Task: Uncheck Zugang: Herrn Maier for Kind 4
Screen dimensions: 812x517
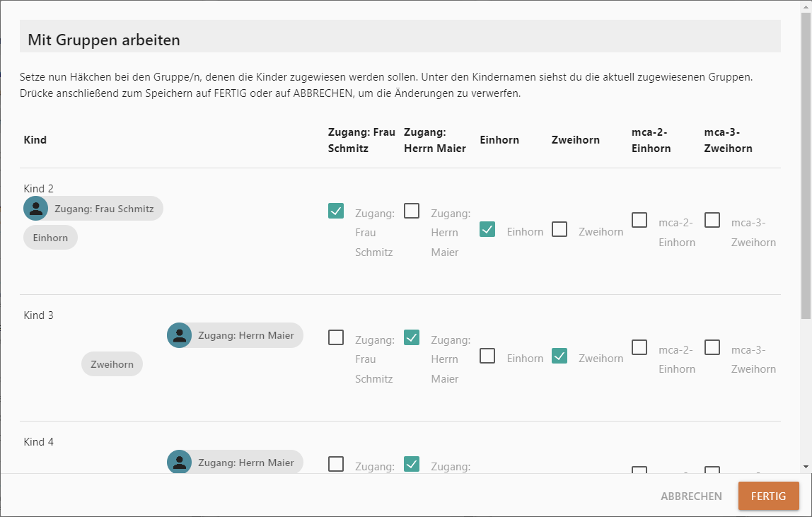Action: 412,464
